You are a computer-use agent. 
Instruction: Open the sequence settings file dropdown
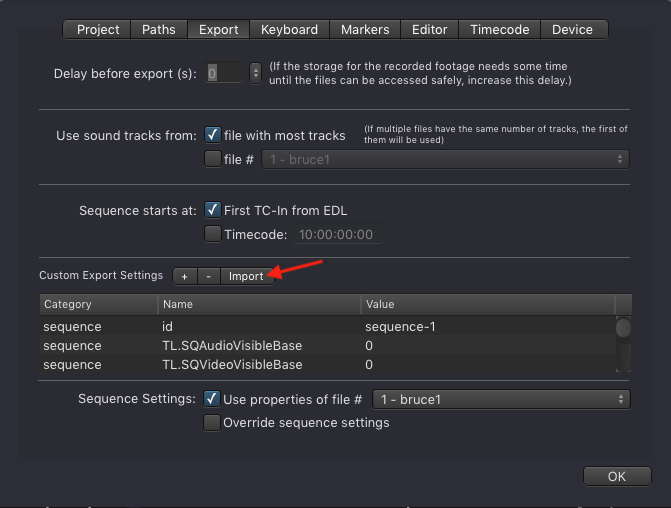pyautogui.click(x=501, y=399)
